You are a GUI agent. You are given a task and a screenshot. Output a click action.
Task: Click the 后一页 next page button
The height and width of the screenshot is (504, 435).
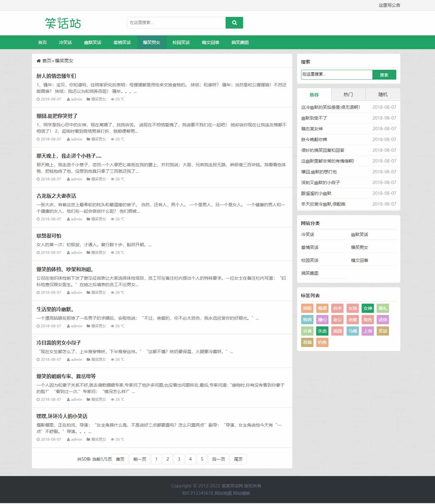coord(219,459)
